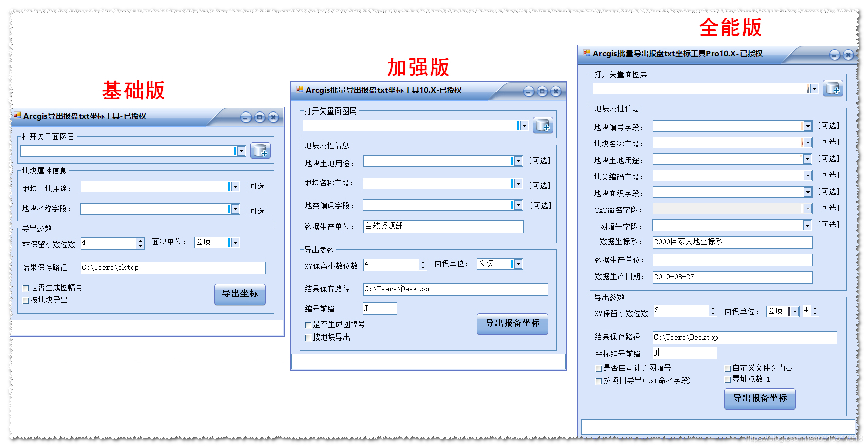
Task: Click empty 数据生产单位 field in 全能版 window
Action: click(x=732, y=260)
